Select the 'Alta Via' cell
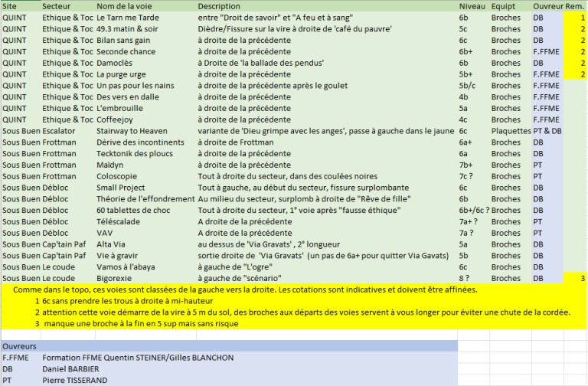Screen dimensions: 588x386 pos(146,244)
